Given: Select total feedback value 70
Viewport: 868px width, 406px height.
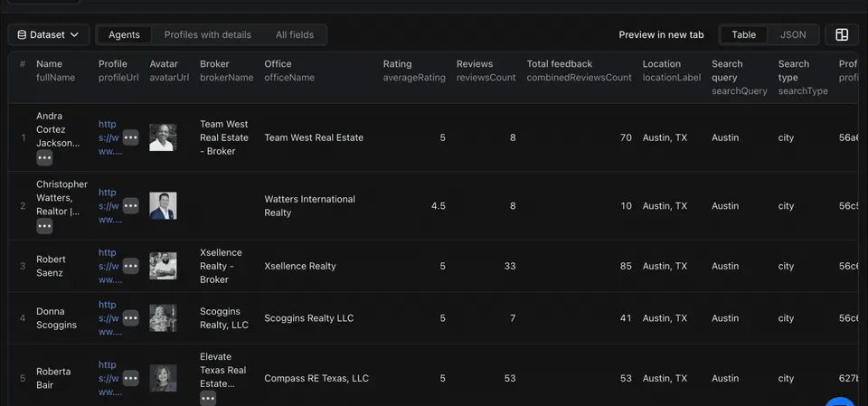Looking at the screenshot, I should (626, 137).
